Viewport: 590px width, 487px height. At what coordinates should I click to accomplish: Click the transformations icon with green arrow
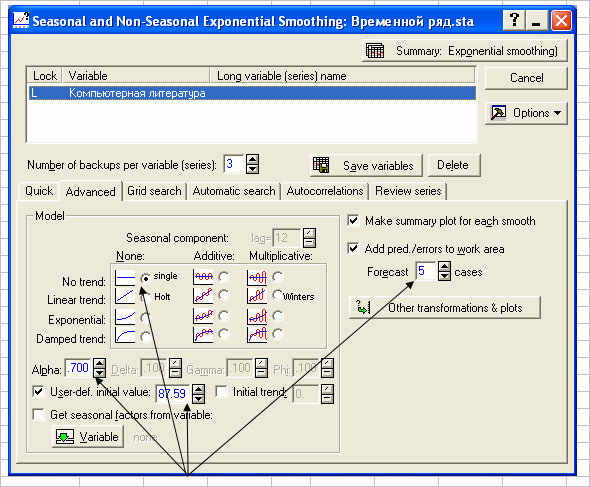click(363, 307)
